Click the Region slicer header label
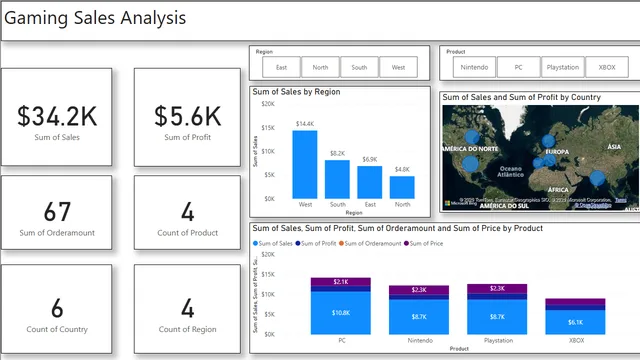 click(264, 52)
